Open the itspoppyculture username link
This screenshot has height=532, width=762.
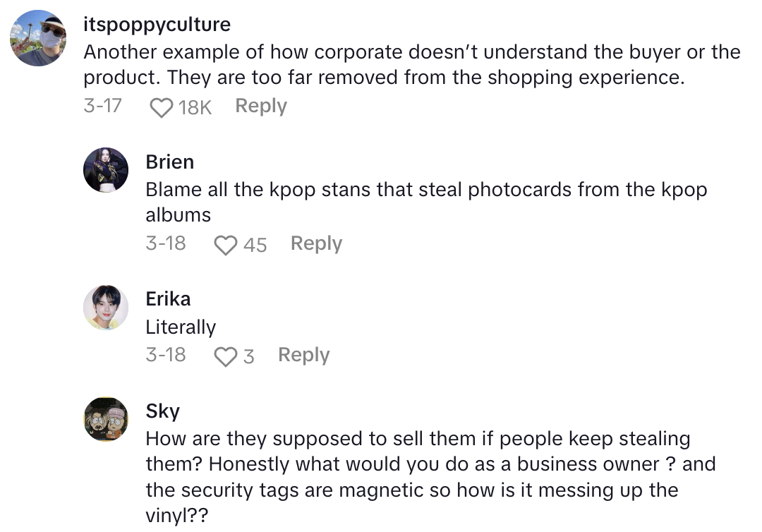tap(157, 25)
